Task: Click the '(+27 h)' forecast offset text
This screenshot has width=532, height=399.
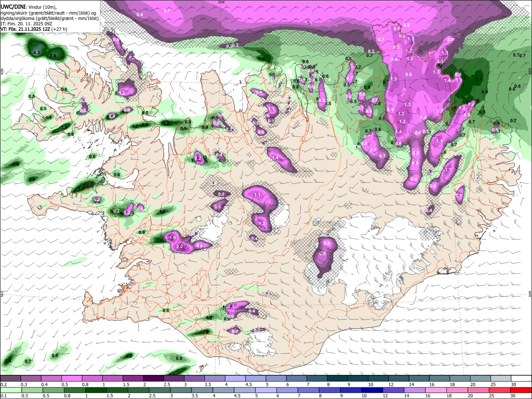Action: 59,29
